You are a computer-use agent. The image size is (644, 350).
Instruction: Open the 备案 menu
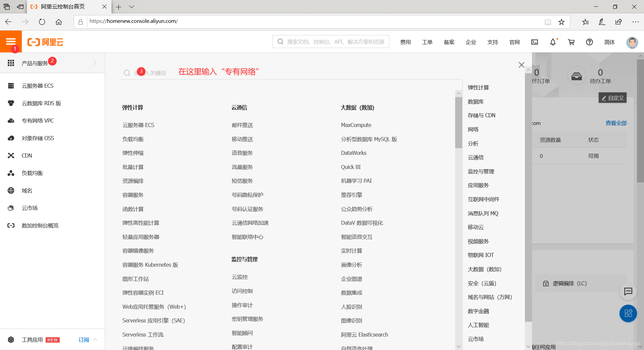449,42
